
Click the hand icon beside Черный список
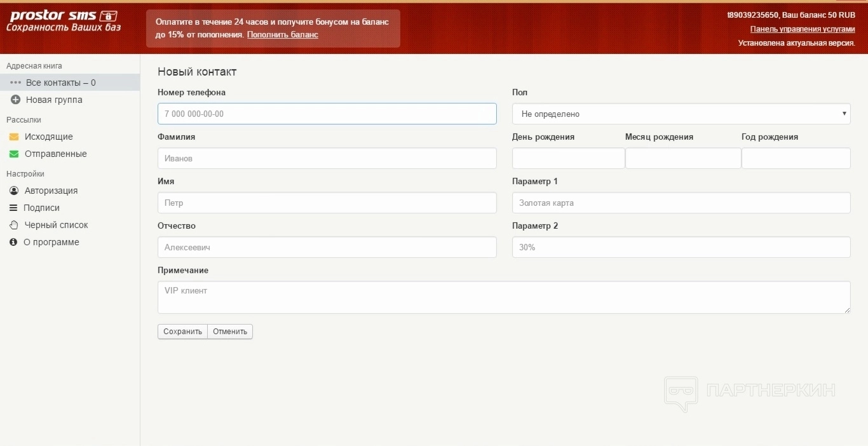[14, 225]
